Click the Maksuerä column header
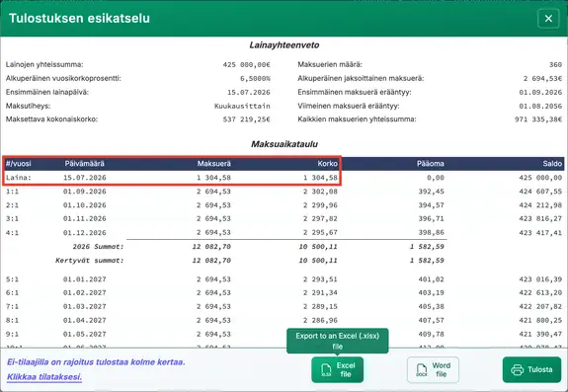The height and width of the screenshot is (392, 568). click(x=213, y=164)
